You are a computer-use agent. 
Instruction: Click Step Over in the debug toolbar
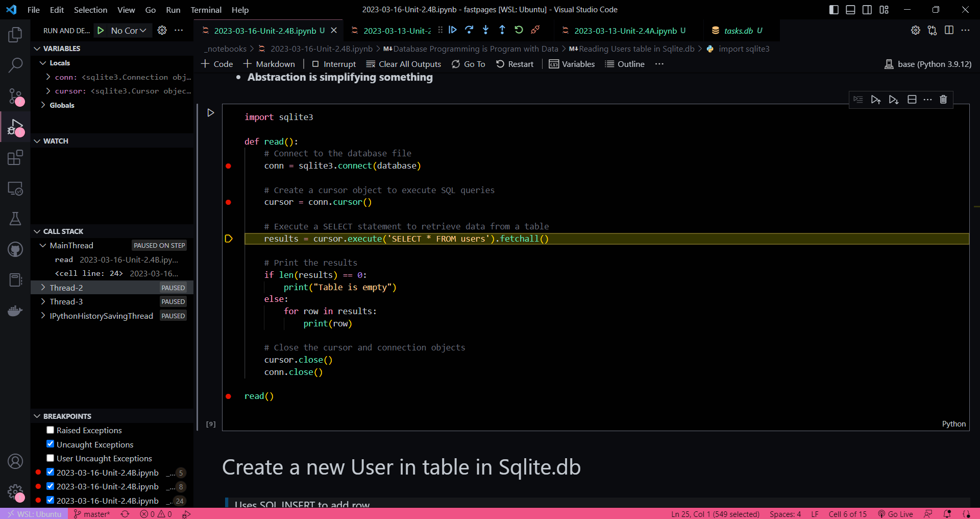pyautogui.click(x=469, y=30)
